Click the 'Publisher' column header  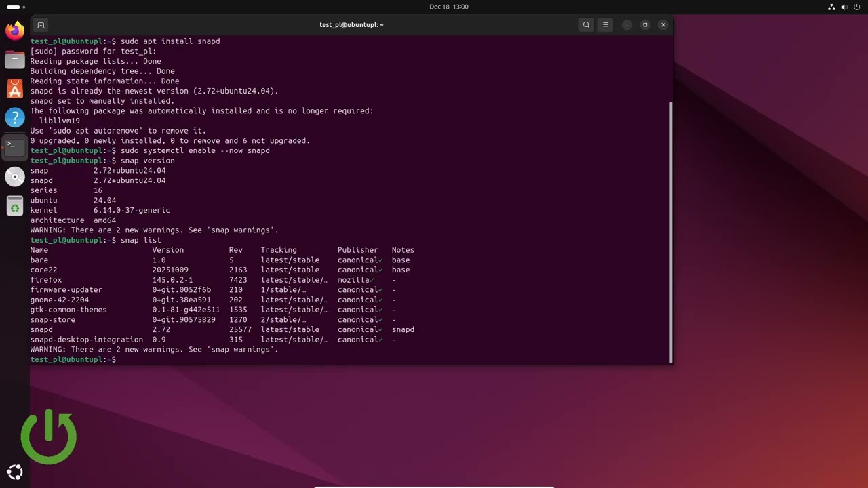tap(358, 250)
